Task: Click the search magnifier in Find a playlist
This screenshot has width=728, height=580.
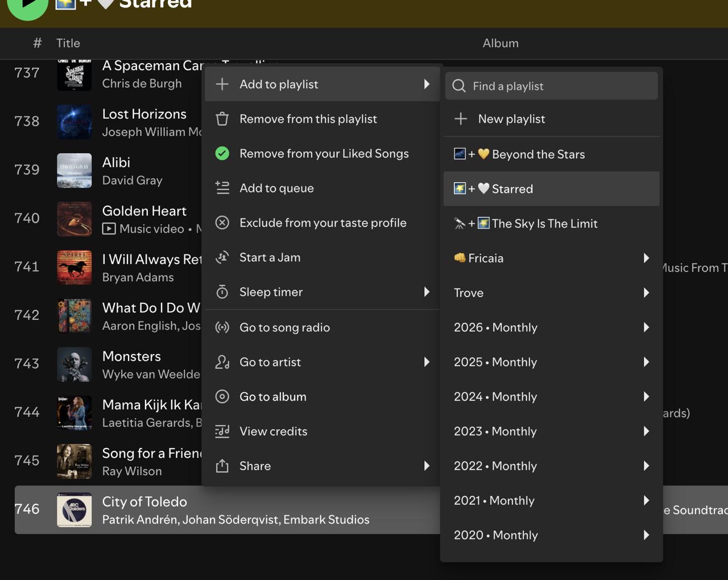Action: coord(458,86)
